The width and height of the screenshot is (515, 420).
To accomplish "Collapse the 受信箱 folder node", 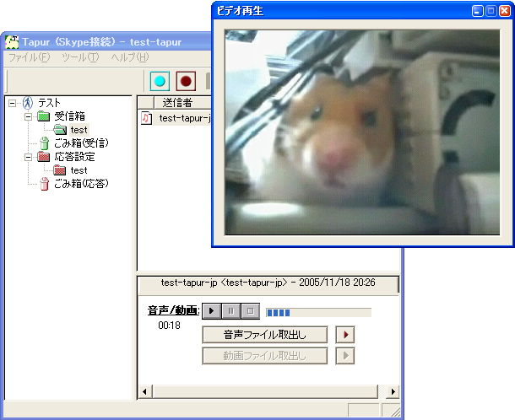I will (28, 116).
